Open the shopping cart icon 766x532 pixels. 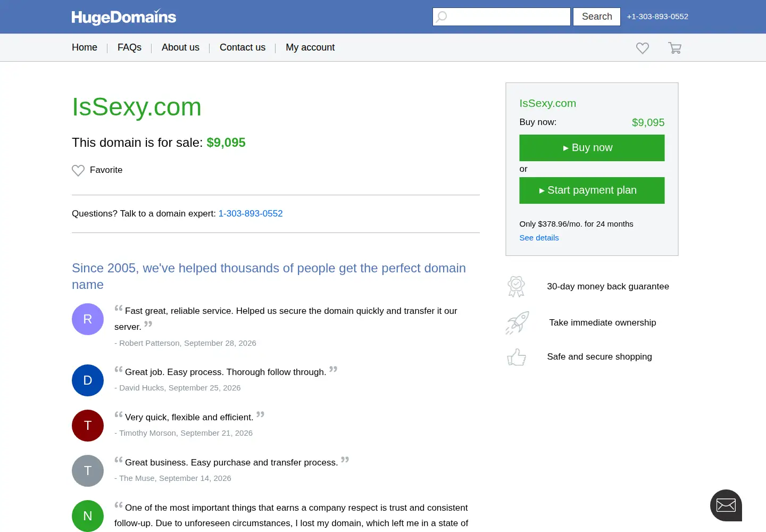(675, 48)
